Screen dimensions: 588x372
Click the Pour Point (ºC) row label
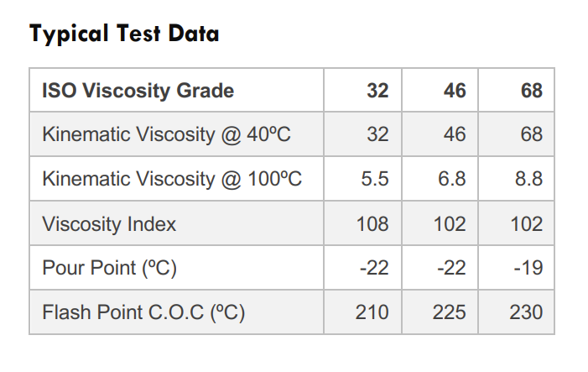(x=109, y=268)
